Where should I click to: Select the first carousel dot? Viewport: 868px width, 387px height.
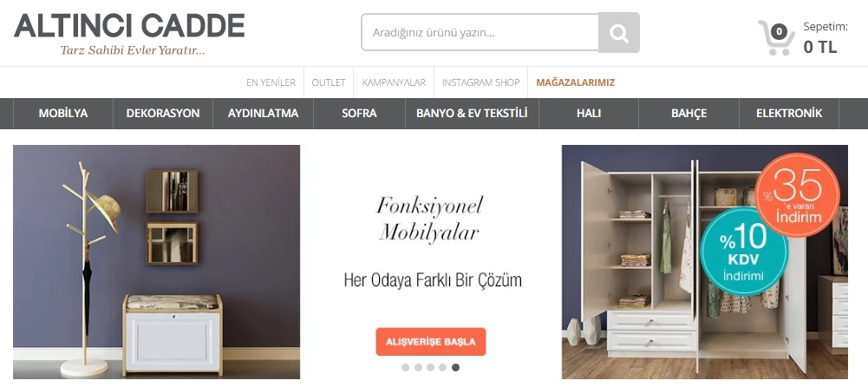click(x=405, y=367)
